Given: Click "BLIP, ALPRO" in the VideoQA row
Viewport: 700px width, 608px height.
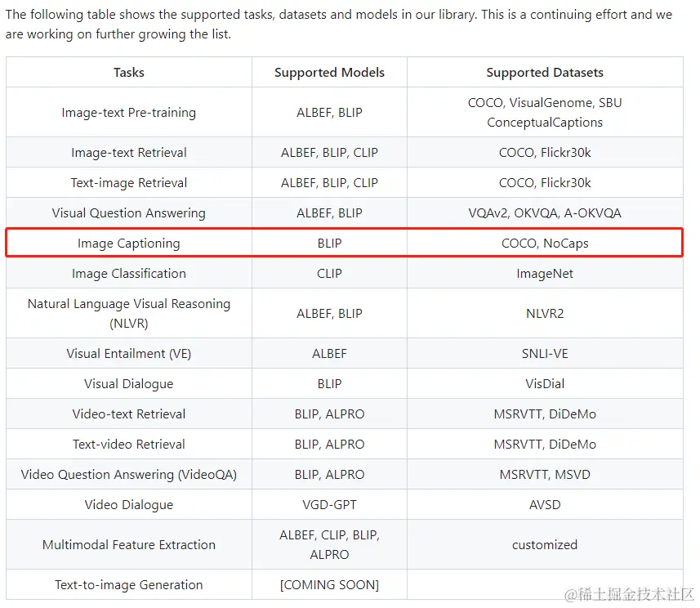Looking at the screenshot, I should pyautogui.click(x=329, y=474).
